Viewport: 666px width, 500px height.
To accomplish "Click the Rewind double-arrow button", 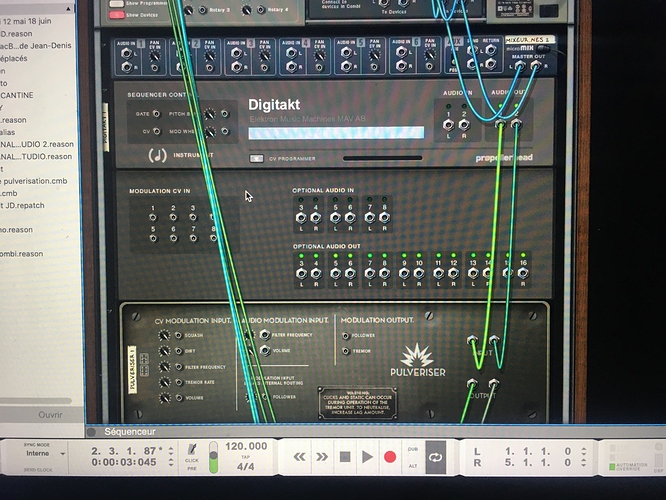I will [x=299, y=457].
